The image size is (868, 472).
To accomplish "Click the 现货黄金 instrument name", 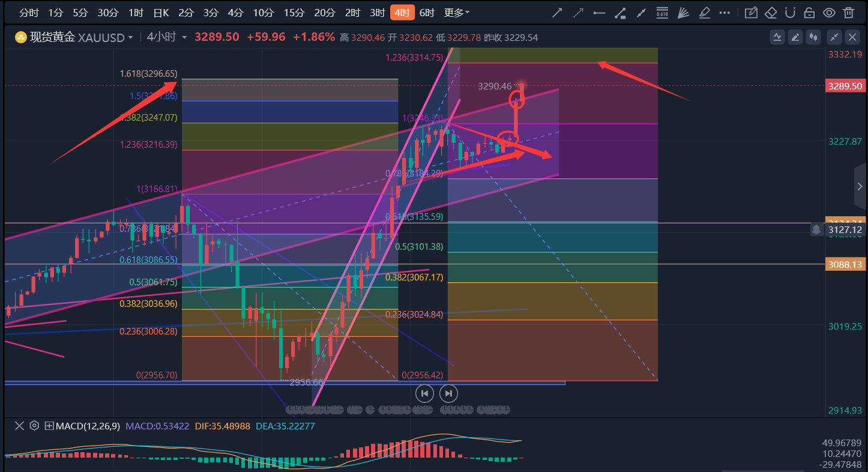I will pyautogui.click(x=53, y=37).
